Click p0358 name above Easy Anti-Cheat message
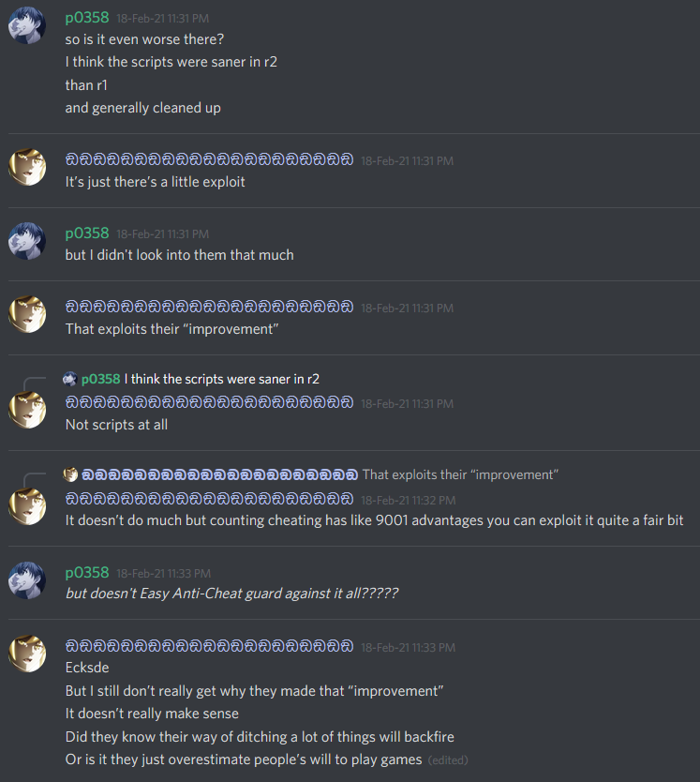700x782 pixels. (87, 573)
